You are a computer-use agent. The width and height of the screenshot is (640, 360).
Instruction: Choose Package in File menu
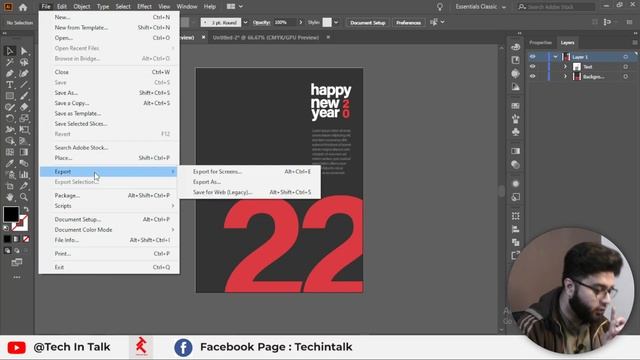109,196
